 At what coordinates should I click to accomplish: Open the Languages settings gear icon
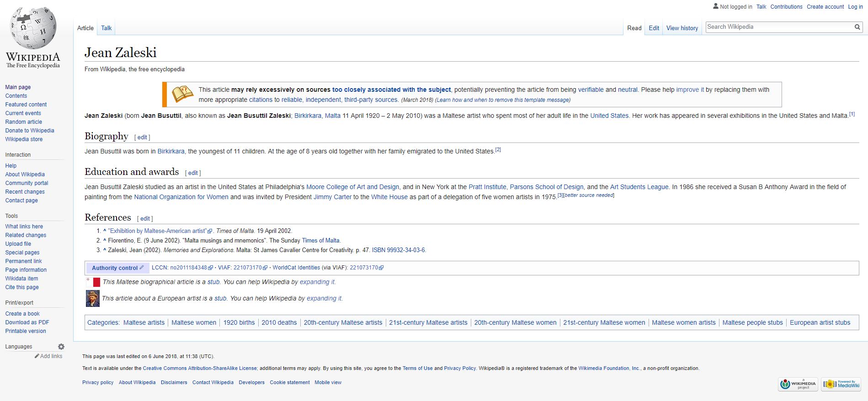coord(61,347)
